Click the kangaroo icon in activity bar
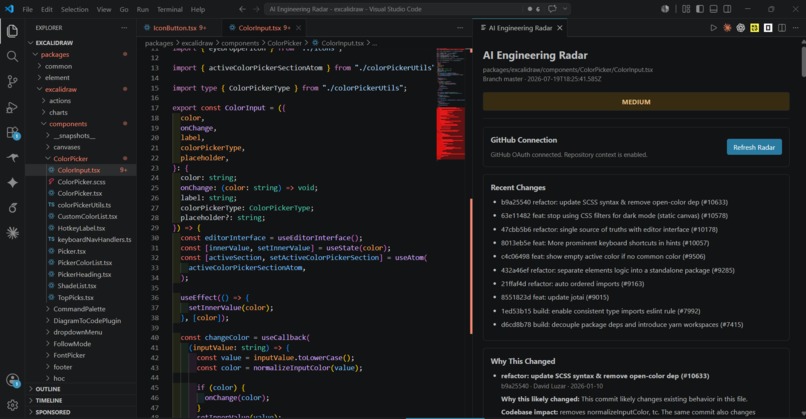 [12, 158]
